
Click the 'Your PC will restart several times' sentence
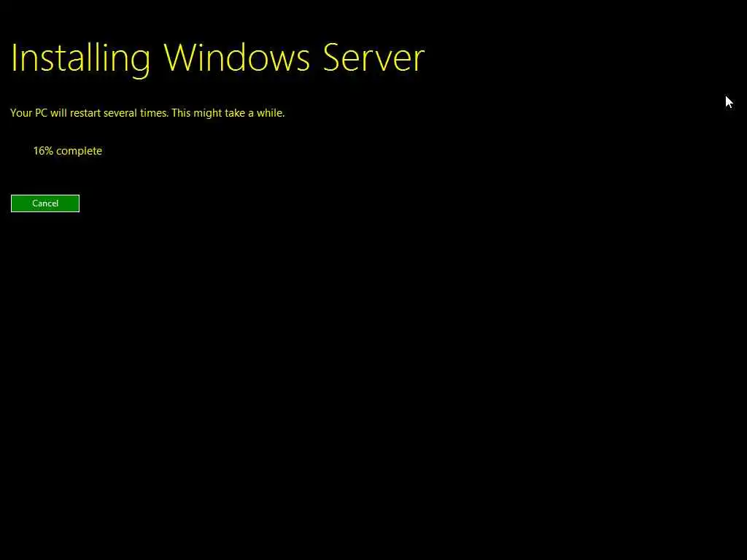click(89, 113)
